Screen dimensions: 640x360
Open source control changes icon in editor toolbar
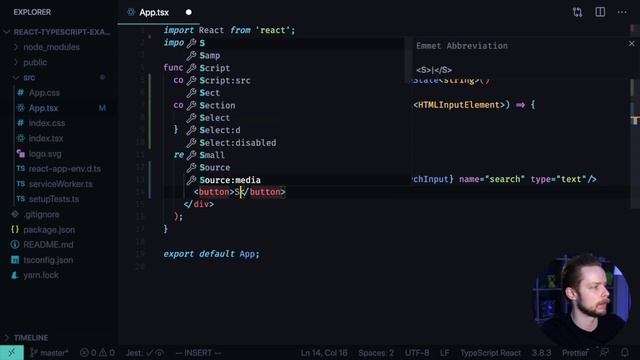coord(577,12)
